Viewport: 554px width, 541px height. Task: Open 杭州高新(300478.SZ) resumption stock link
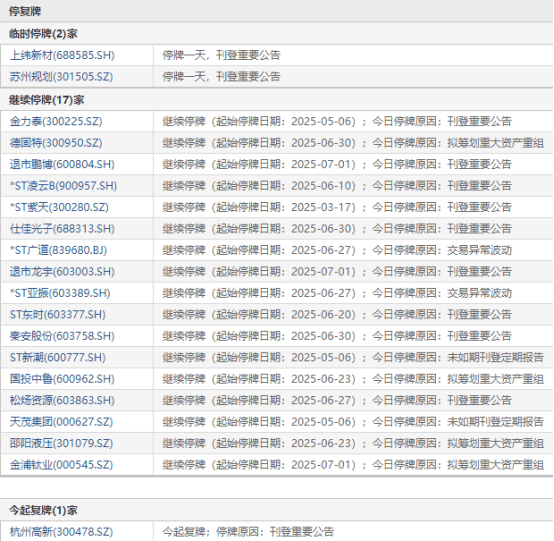(61, 531)
